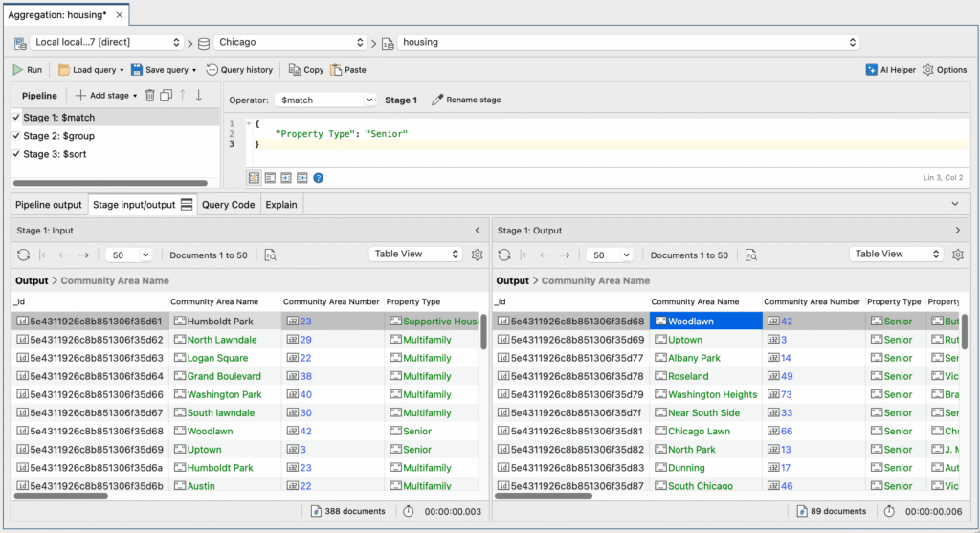Open the connection Local dropdown
This screenshot has height=533, width=980.
coord(107,42)
